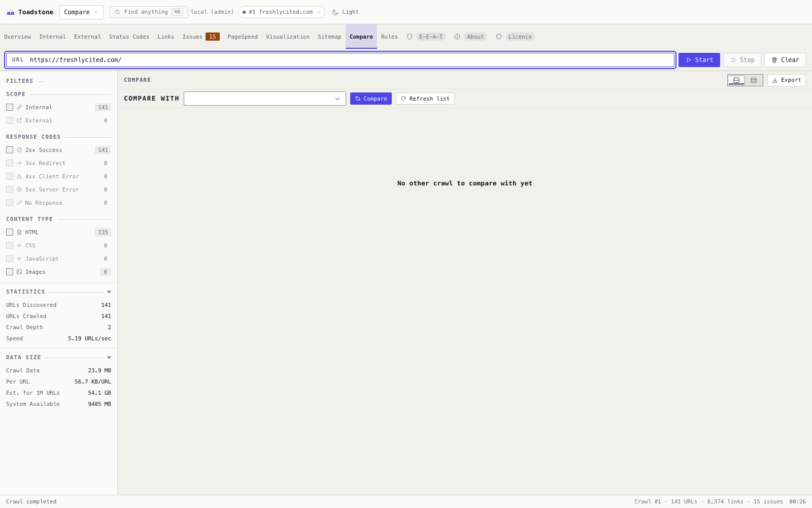Tick the External scope checkbox
Screen dimensions: 812x508
10,120
